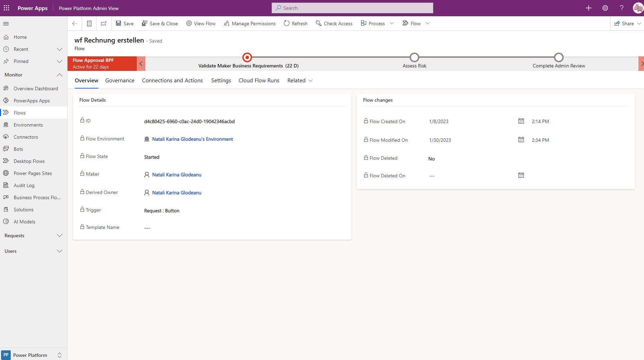The image size is (644, 360).
Task: Click Save & Close
Action: click(x=160, y=24)
